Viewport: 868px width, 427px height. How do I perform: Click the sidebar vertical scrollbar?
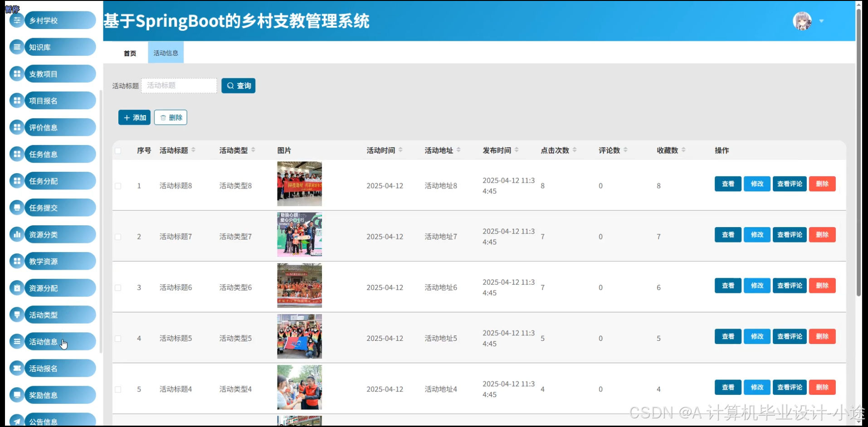point(101,221)
